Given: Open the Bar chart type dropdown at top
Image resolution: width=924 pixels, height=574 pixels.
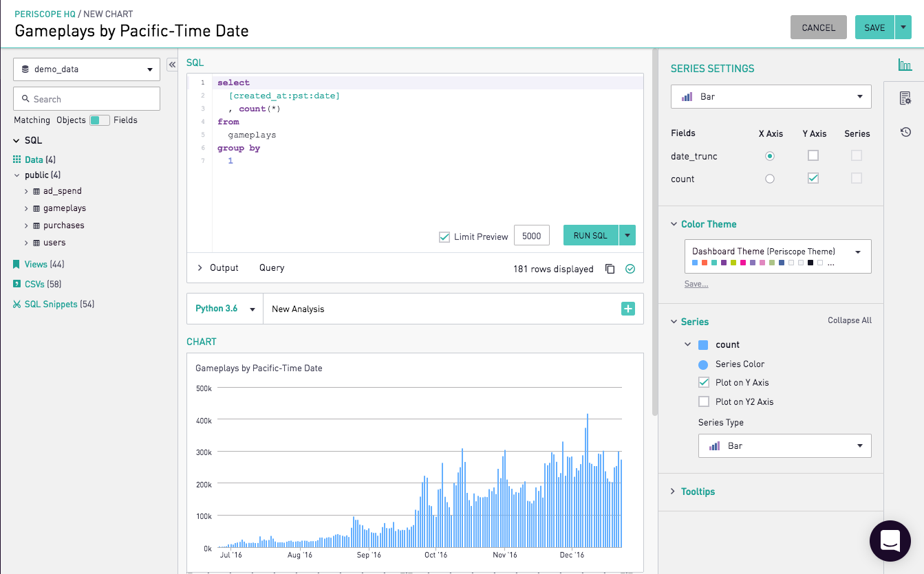Looking at the screenshot, I should pyautogui.click(x=771, y=97).
